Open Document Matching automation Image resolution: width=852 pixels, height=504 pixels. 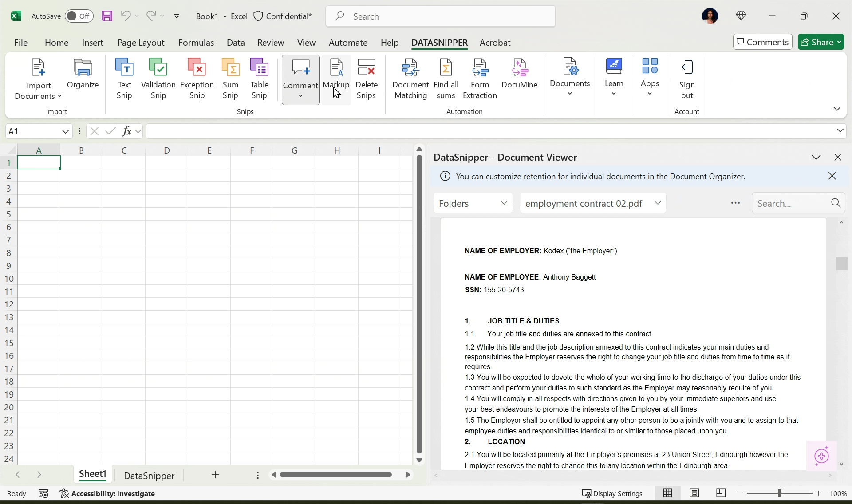pos(410,79)
